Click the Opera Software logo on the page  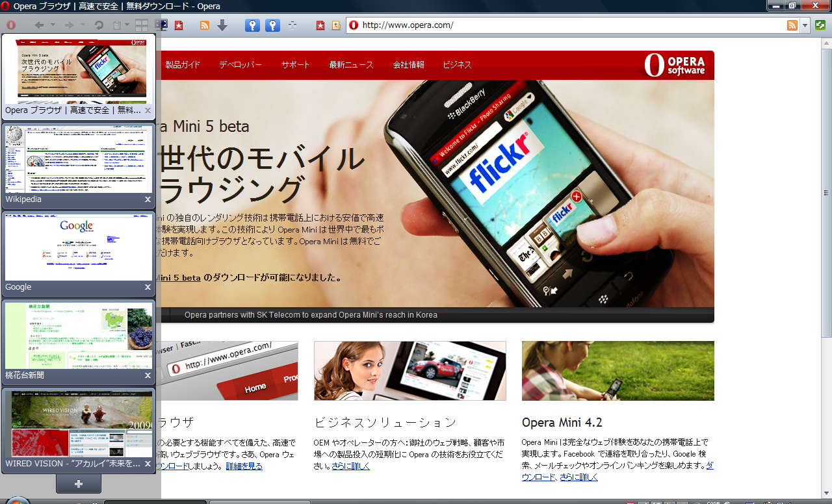pyautogui.click(x=675, y=65)
